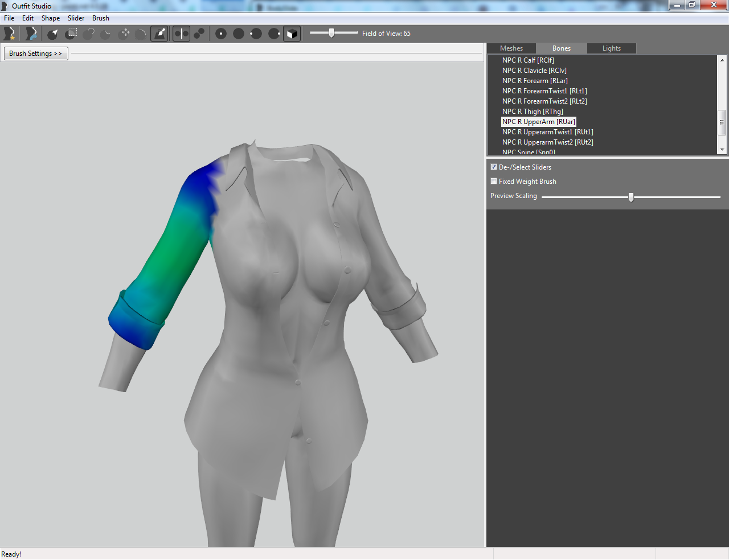Select the arrow pointer select tool
729x560 pixels.
(x=53, y=34)
